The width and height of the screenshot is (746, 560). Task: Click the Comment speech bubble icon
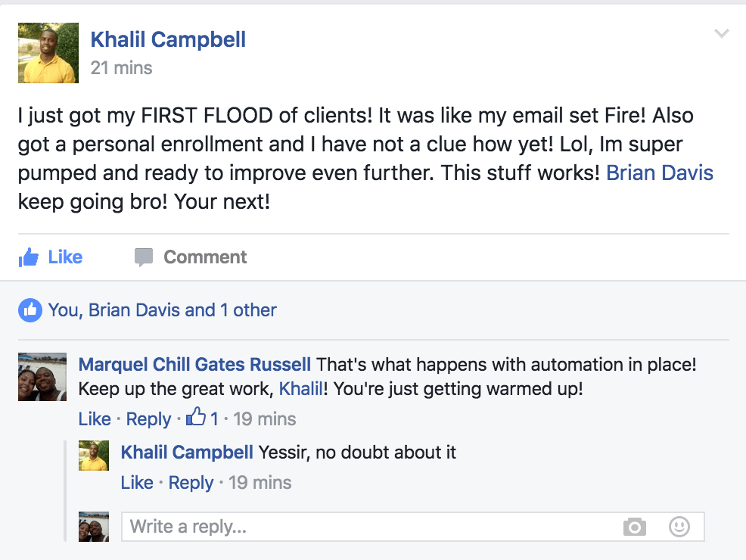[144, 257]
